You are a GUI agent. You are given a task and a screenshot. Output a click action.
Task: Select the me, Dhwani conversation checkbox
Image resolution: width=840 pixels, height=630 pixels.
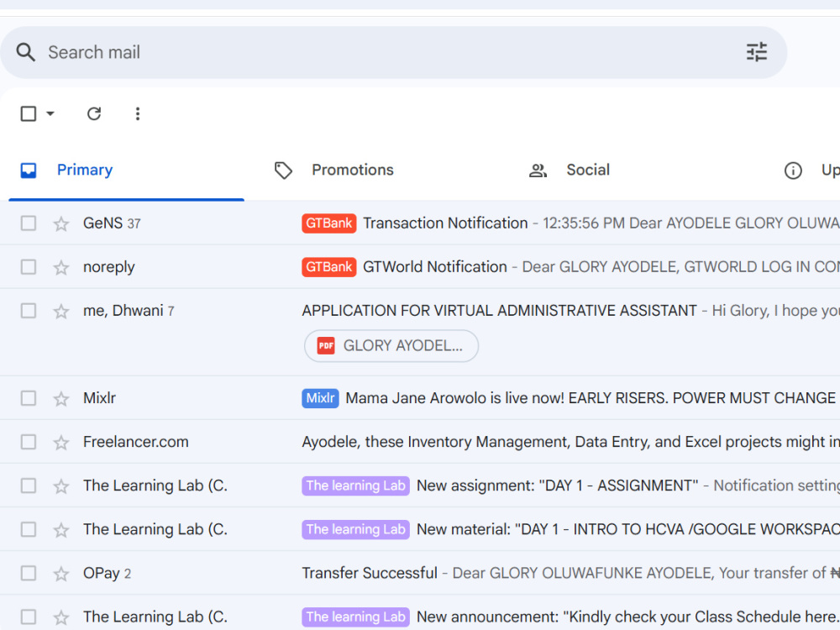click(29, 311)
